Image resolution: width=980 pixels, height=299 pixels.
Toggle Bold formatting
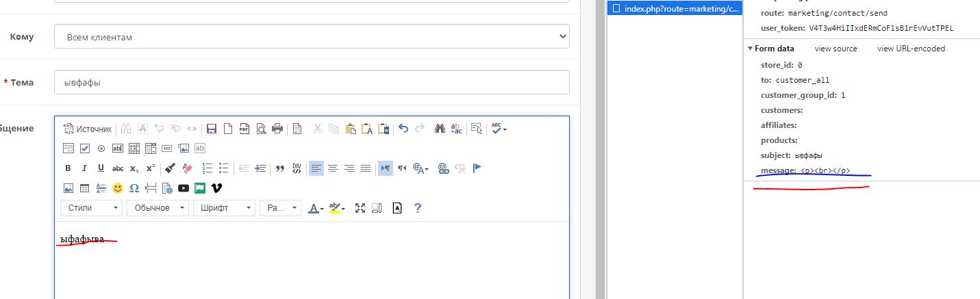[x=68, y=168]
